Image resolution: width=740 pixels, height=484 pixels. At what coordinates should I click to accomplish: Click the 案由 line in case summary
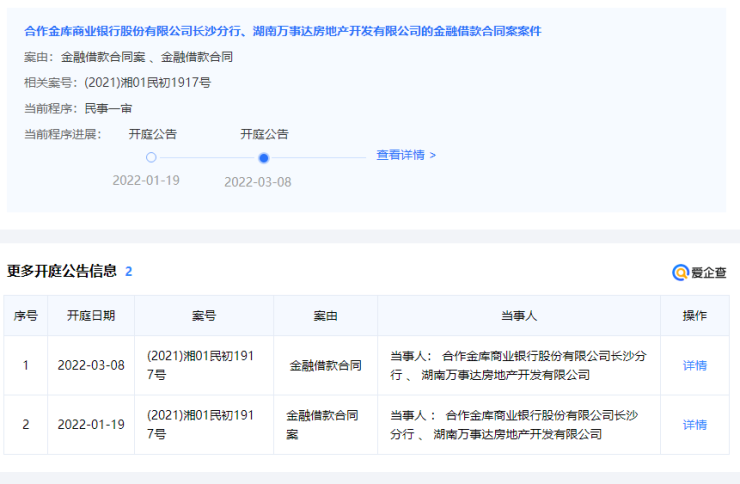pos(128,57)
